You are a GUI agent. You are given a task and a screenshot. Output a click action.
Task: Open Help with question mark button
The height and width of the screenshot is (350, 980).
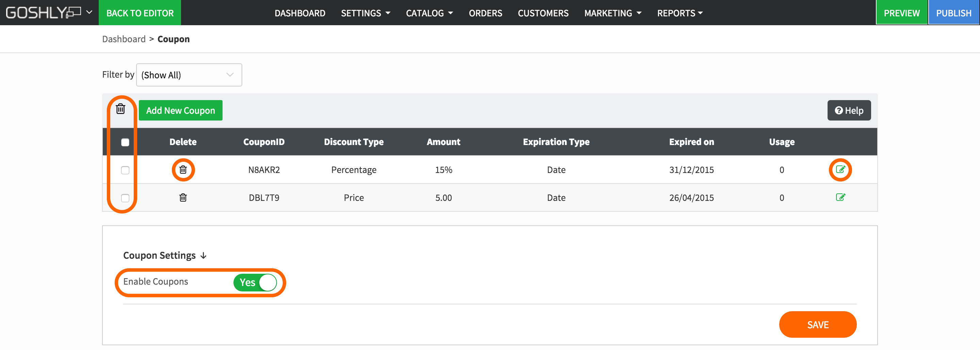[849, 110]
